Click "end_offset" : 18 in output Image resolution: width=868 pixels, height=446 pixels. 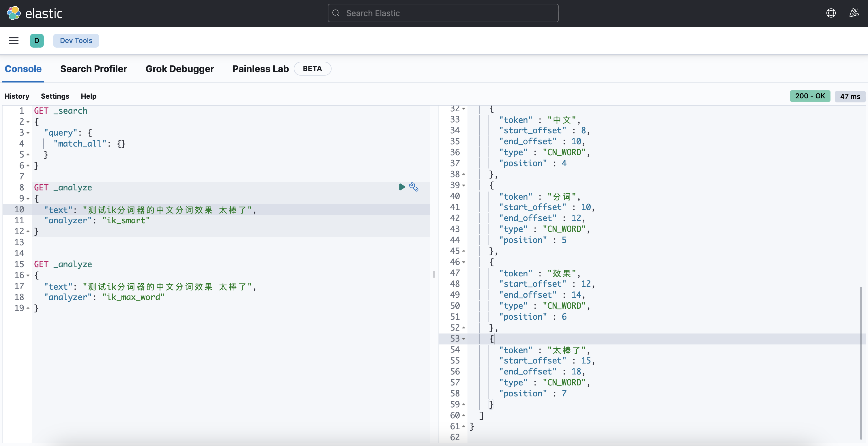click(x=540, y=372)
